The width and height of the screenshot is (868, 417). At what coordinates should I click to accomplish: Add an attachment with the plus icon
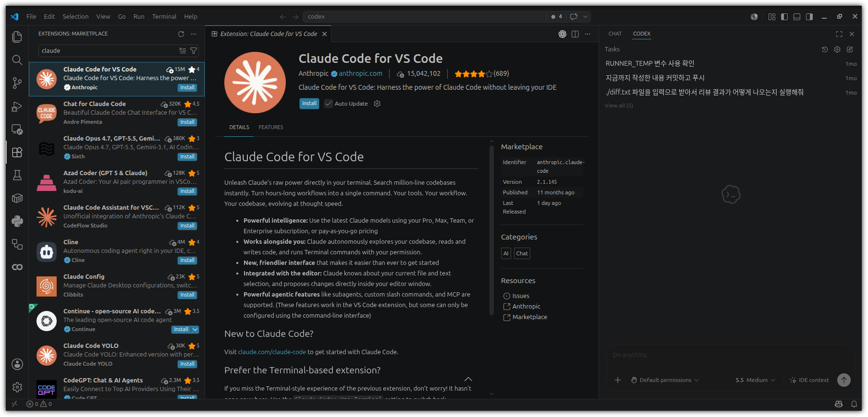618,380
